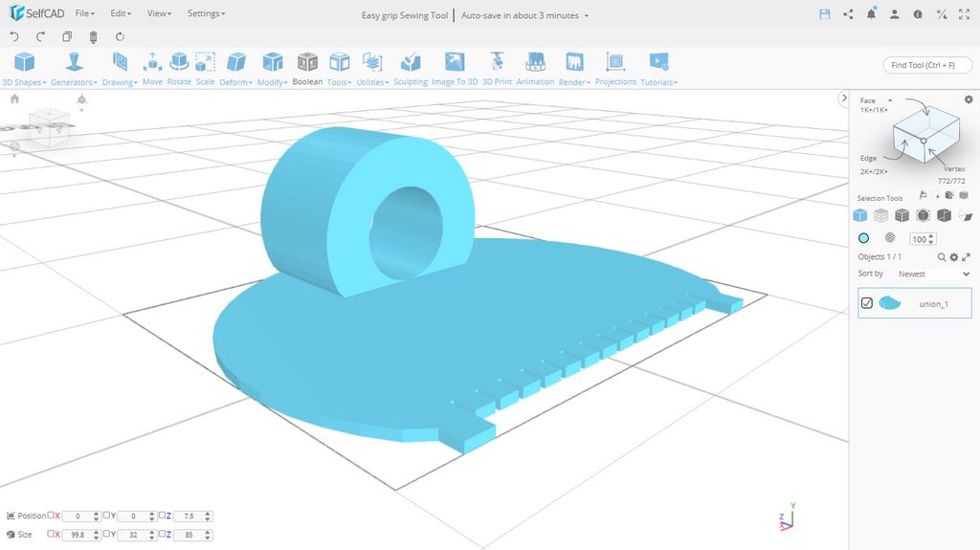Open the Utilities tool

point(372,70)
